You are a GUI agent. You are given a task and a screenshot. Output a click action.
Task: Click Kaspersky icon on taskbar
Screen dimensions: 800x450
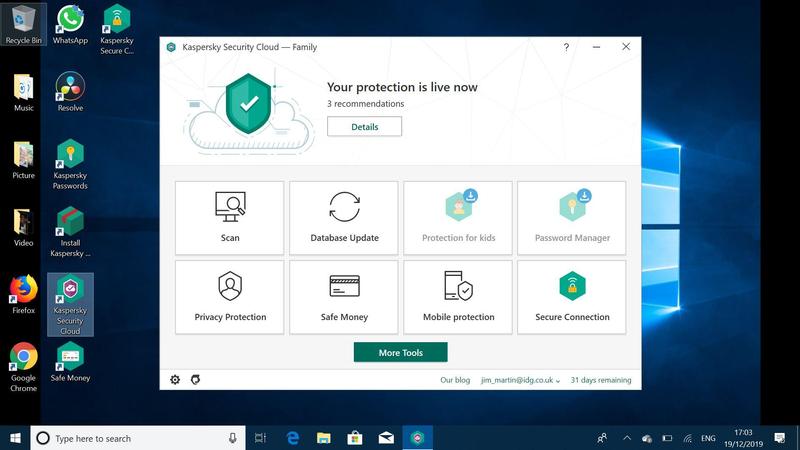pos(417,438)
